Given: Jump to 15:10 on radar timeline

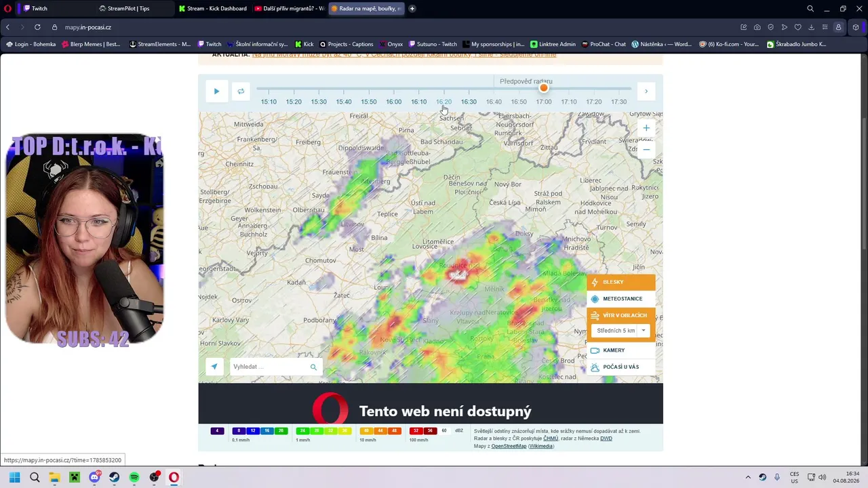Looking at the screenshot, I should [x=269, y=102].
